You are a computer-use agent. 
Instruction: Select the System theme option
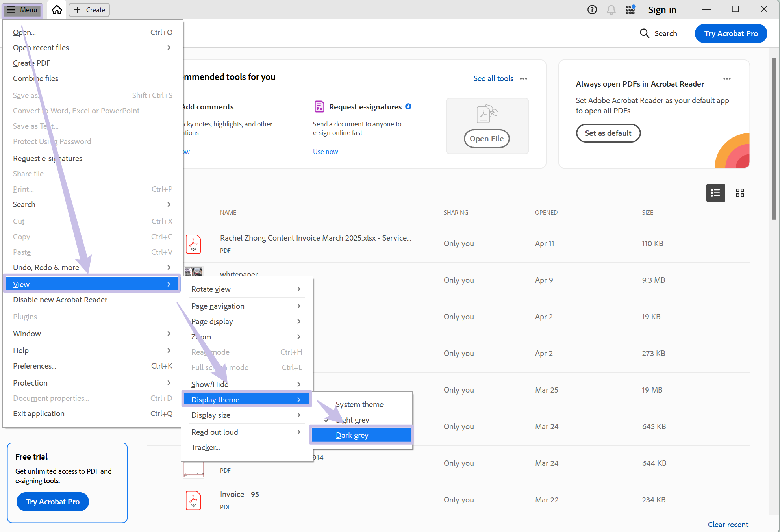(x=359, y=404)
